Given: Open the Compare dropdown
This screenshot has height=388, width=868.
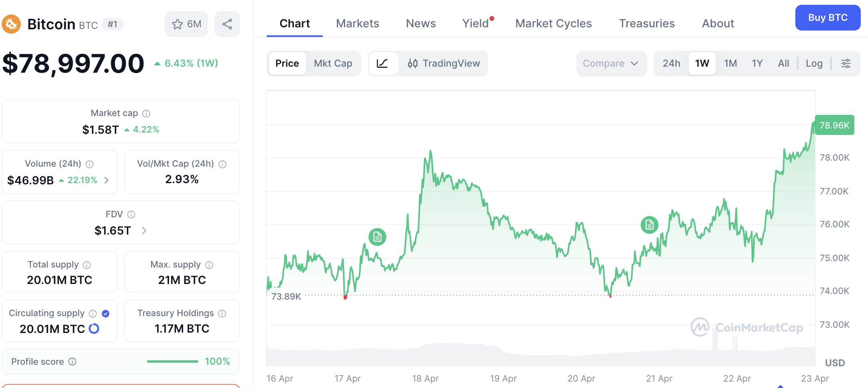Looking at the screenshot, I should coord(611,63).
